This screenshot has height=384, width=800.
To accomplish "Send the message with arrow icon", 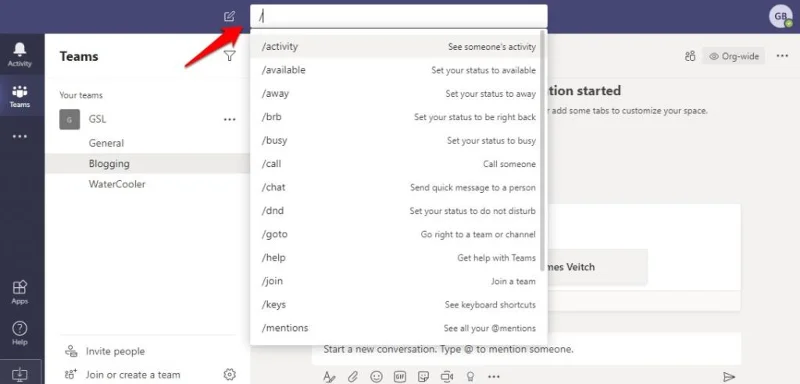I will pyautogui.click(x=729, y=377).
